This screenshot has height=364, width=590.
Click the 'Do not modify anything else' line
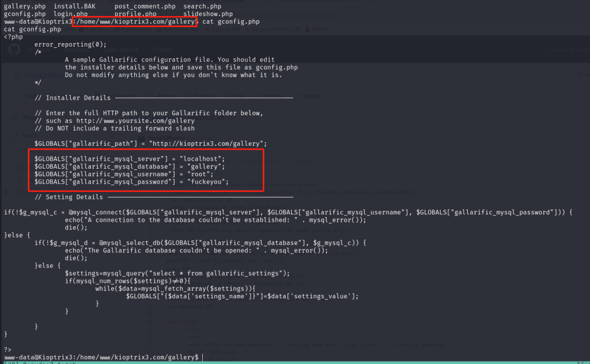tap(173, 75)
